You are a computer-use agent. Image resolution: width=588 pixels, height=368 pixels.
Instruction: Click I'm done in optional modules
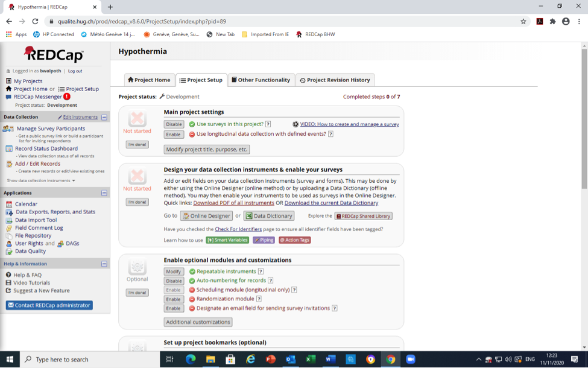138,293
